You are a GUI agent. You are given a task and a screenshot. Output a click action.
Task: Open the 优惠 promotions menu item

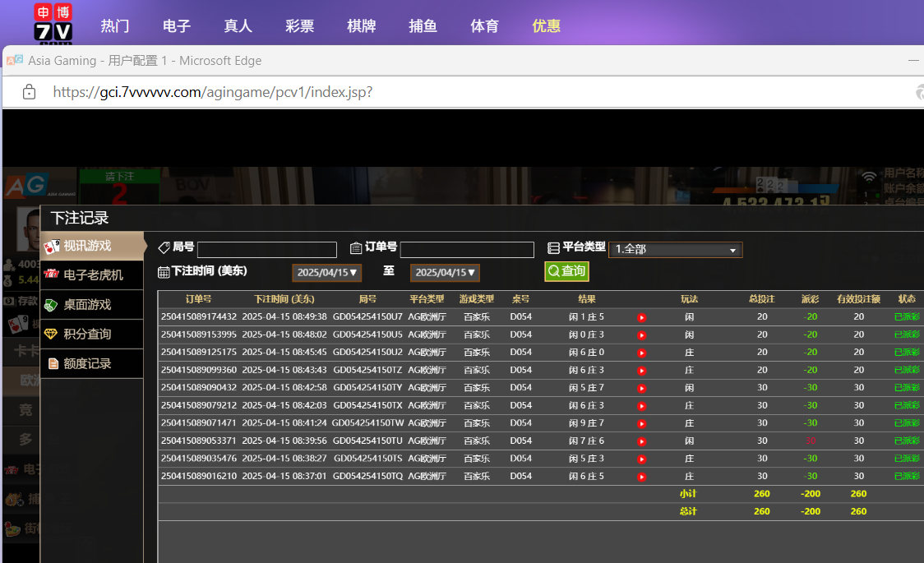pyautogui.click(x=546, y=25)
